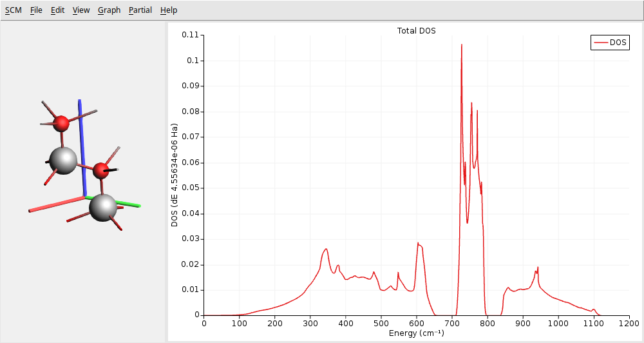Click the tallest DOS peak near 727 cm⁻¹
This screenshot has width=644, height=343.
click(461, 45)
